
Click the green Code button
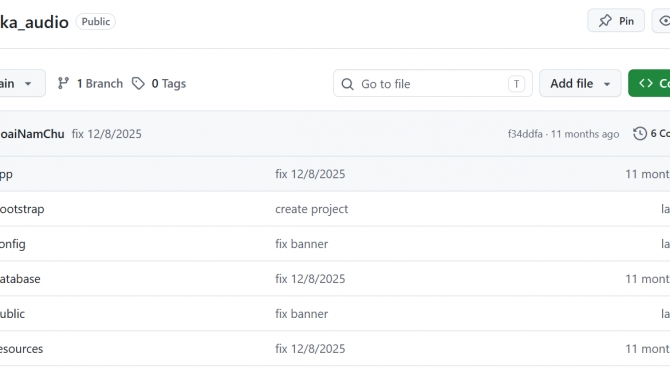tap(649, 83)
